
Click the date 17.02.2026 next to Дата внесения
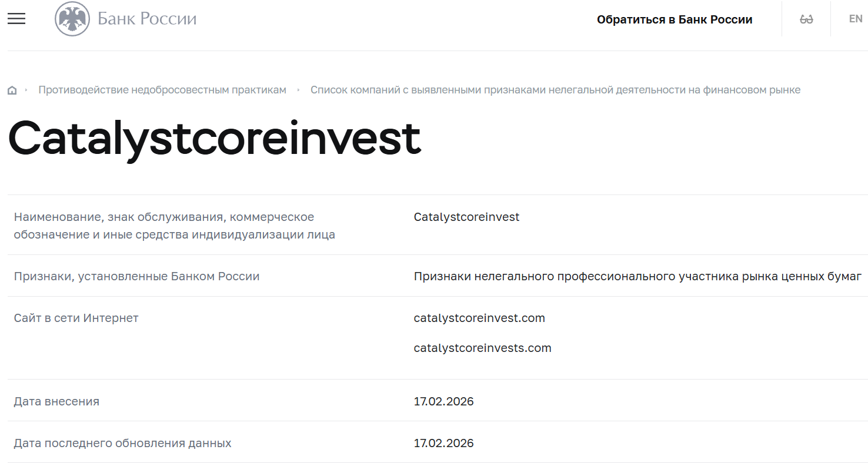tap(444, 401)
